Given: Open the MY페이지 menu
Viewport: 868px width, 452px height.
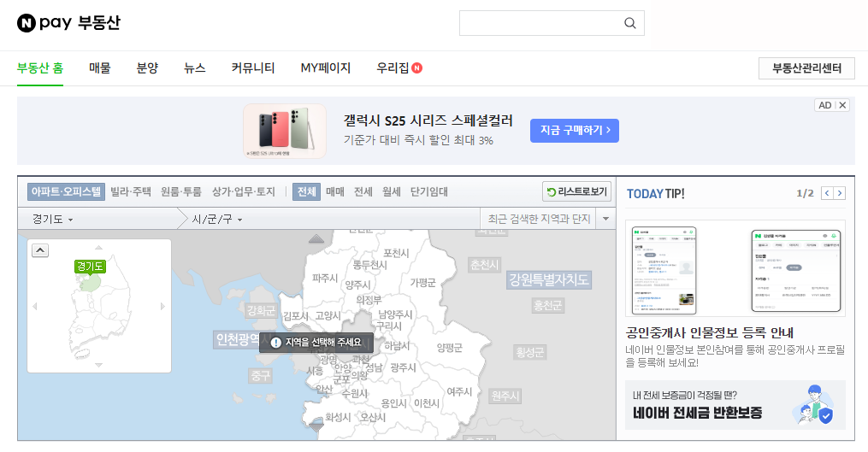Looking at the screenshot, I should click(x=326, y=68).
